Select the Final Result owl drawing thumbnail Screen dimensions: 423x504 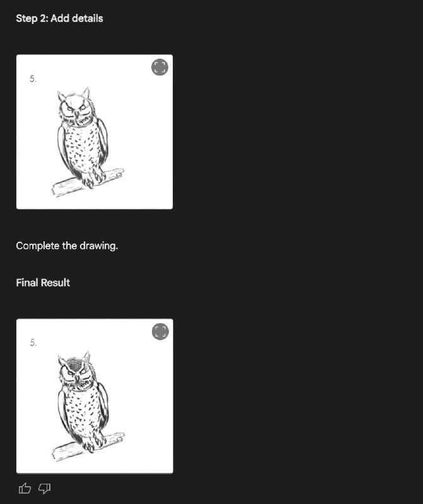95,396
